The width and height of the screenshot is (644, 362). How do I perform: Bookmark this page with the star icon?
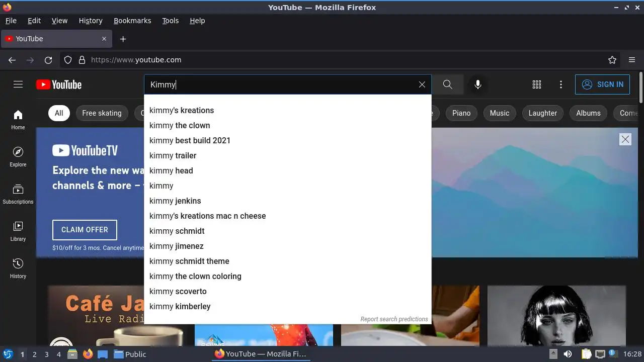[612, 60]
